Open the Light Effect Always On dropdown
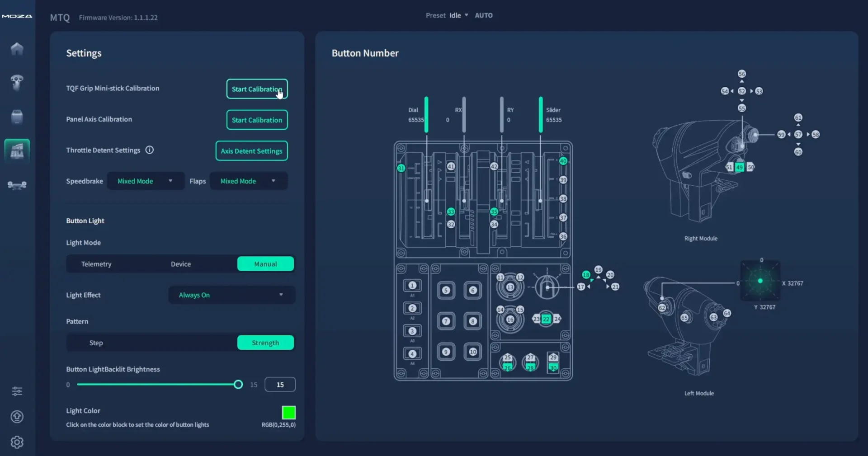The width and height of the screenshot is (868, 456). 231,295
